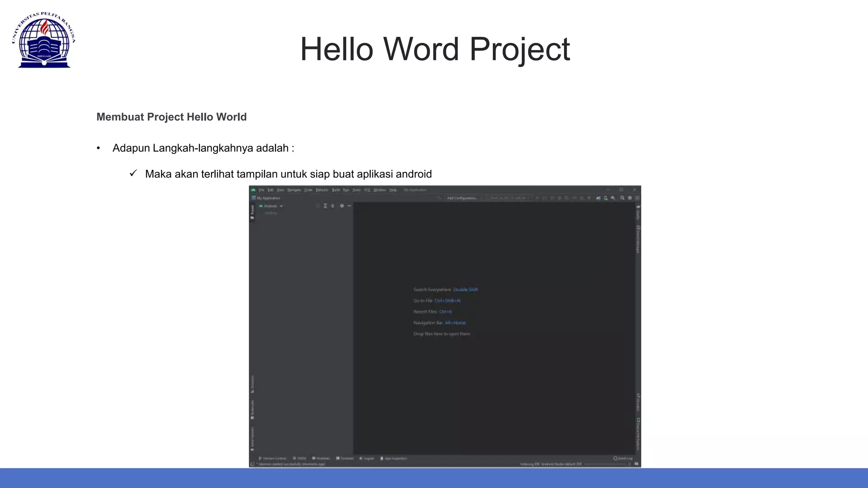Toggle the Gradle side tab on right edge
Screen dimensions: 868x488
coord(638,213)
